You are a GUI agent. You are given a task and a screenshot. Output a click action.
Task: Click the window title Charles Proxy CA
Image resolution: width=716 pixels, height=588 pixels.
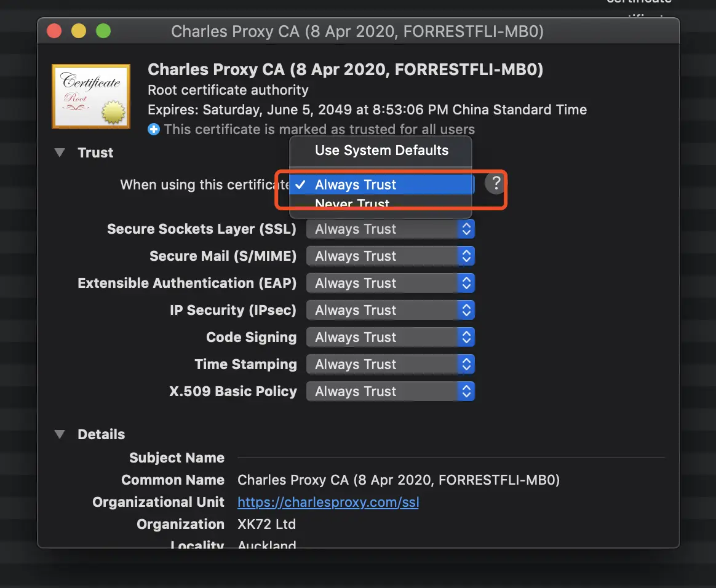click(357, 31)
